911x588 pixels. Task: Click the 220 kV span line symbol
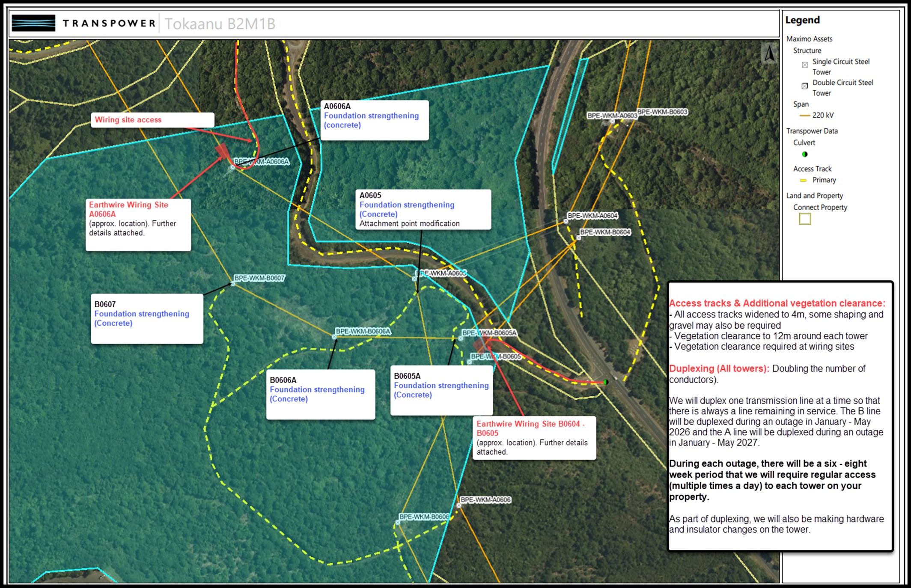tap(805, 116)
